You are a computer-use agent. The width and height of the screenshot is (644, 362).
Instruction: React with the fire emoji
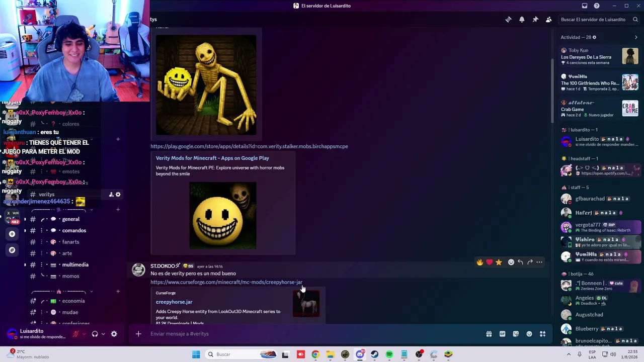pos(480,262)
